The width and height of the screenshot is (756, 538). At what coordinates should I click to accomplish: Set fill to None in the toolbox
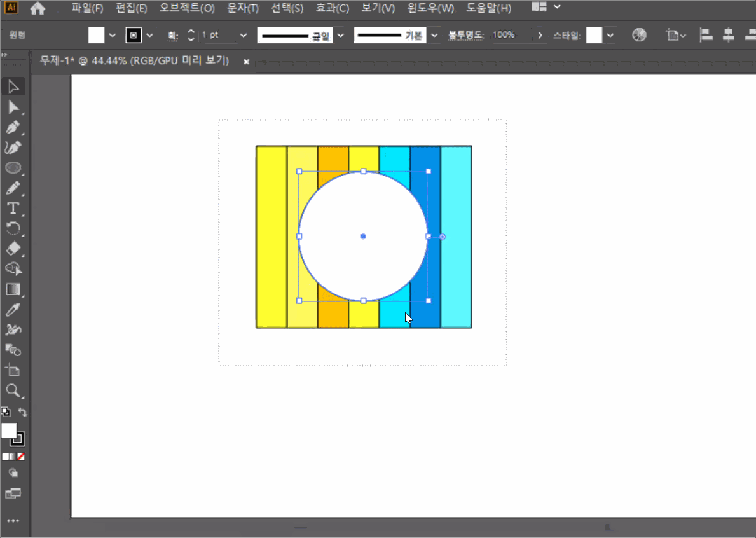click(21, 457)
